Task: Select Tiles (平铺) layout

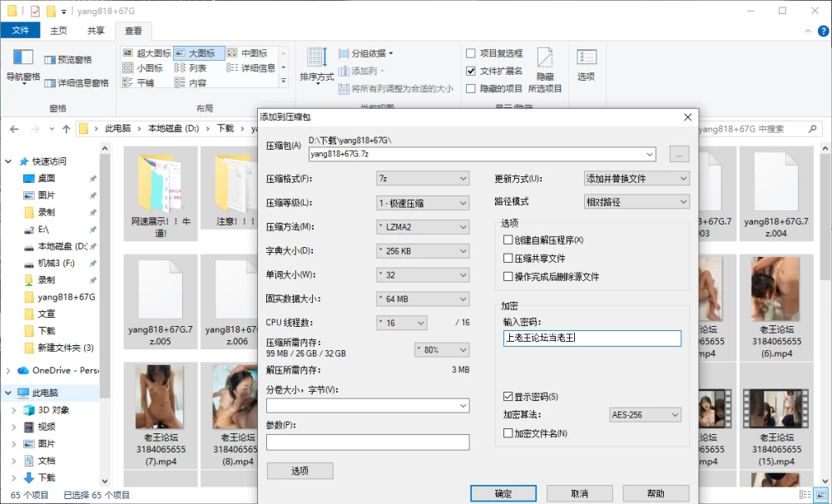Action: coord(138,83)
